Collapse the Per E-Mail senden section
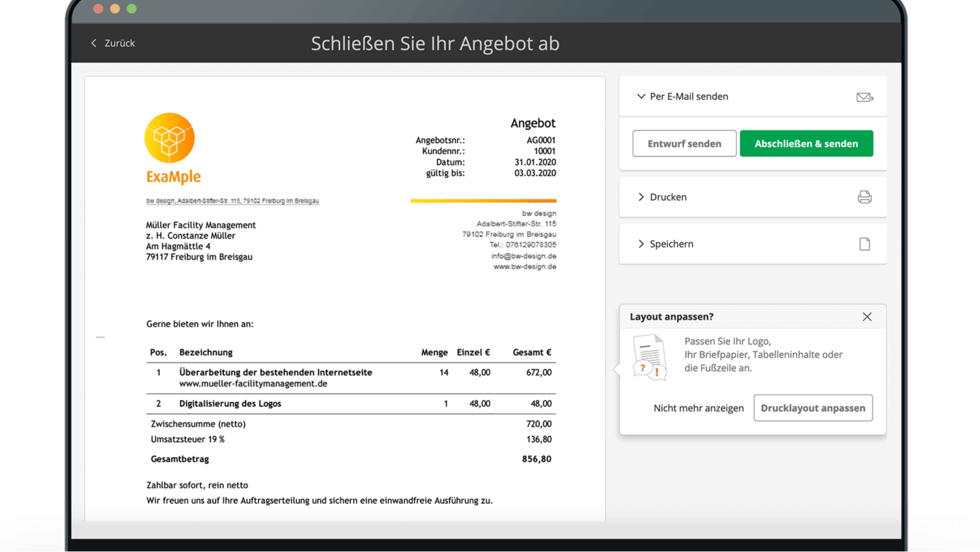Image resolution: width=980 pixels, height=552 pixels. tap(640, 97)
